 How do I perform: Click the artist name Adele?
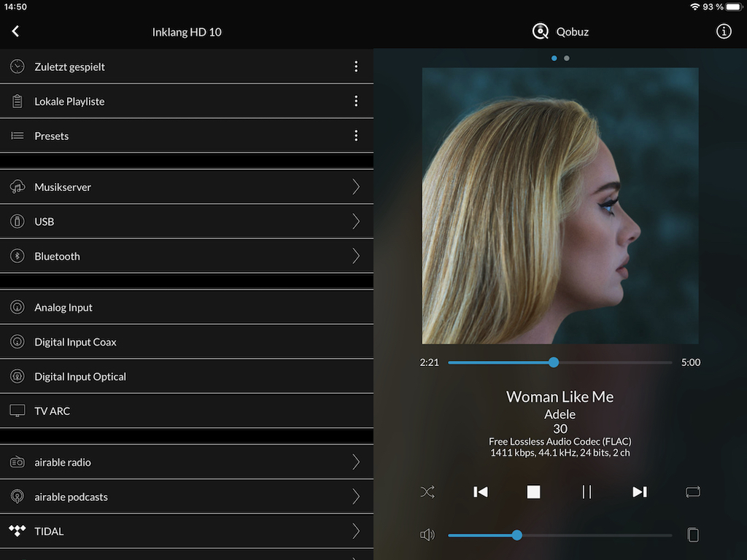click(560, 414)
